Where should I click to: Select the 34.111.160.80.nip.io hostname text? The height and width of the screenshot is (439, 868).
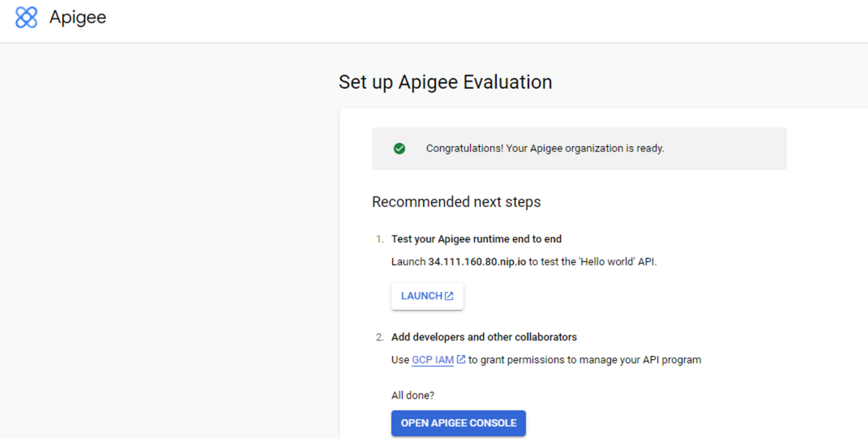click(x=477, y=262)
